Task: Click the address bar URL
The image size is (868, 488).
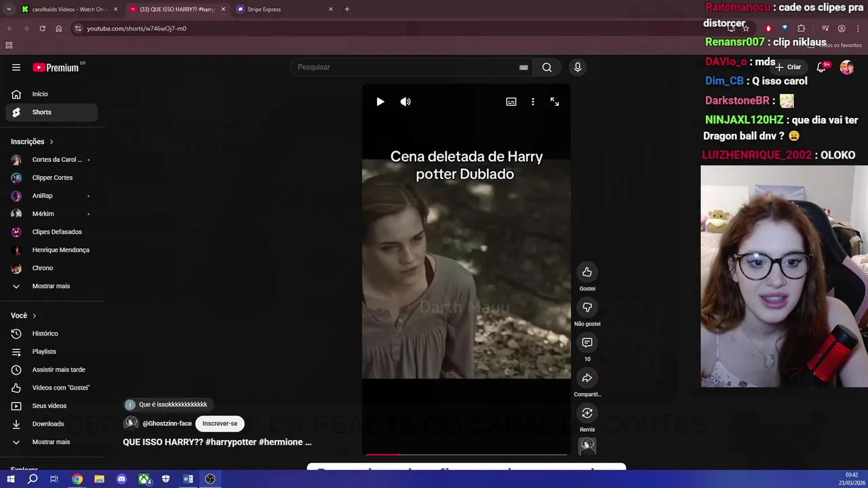Action: pyautogui.click(x=136, y=28)
